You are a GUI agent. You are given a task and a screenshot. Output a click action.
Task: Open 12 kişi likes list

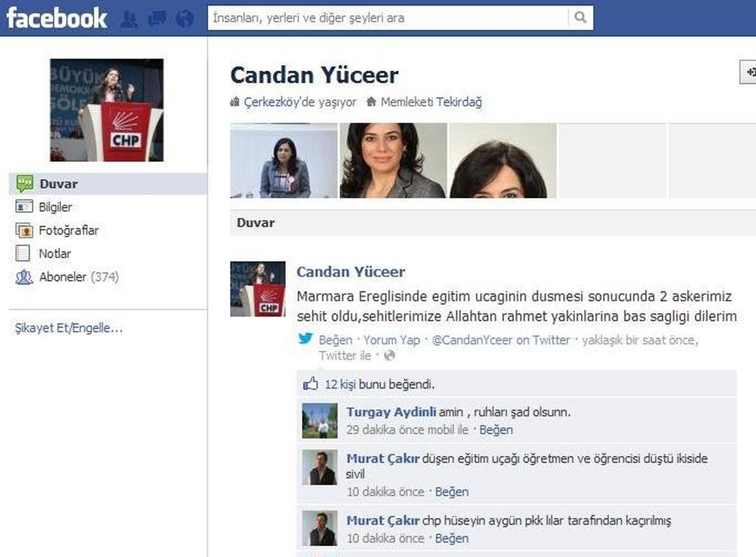340,384
